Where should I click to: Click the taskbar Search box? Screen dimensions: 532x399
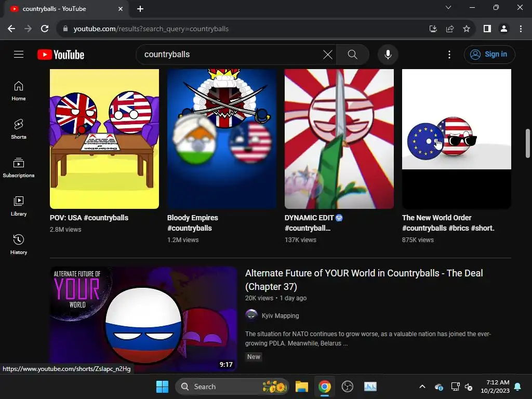click(232, 387)
